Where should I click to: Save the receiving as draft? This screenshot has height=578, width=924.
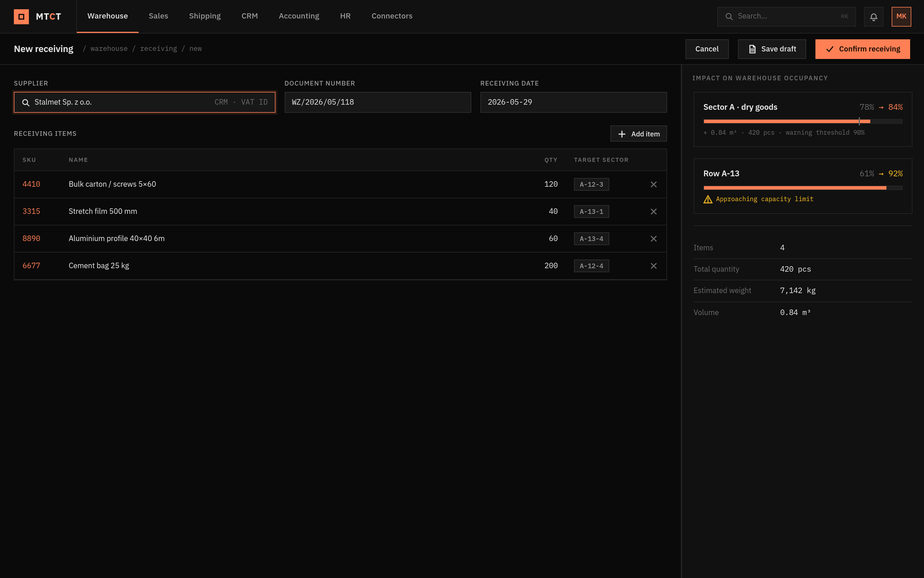click(772, 49)
